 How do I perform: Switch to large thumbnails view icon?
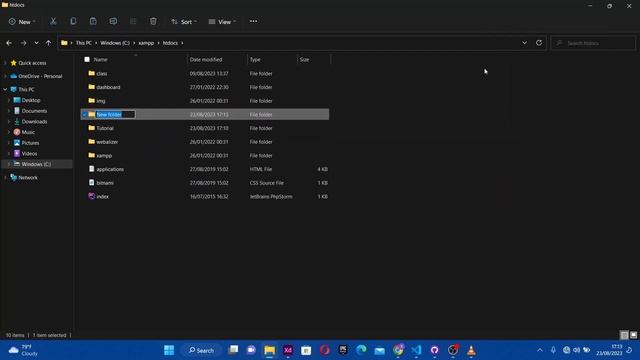tap(633, 335)
